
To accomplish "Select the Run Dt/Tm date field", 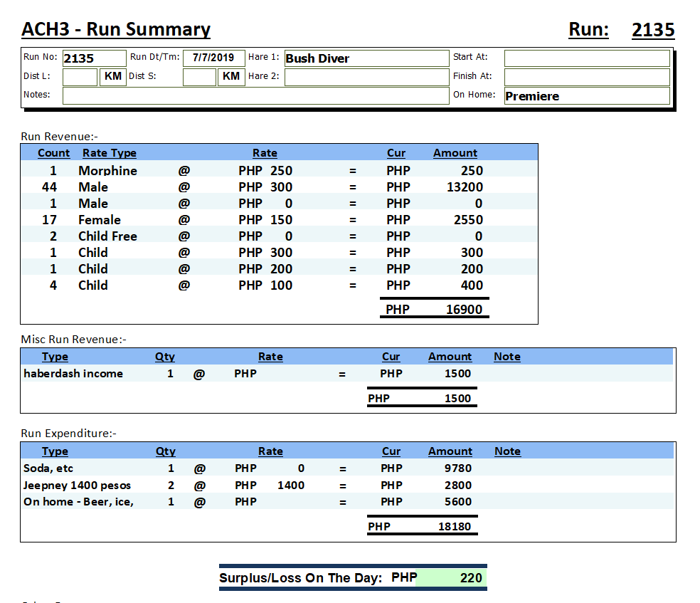I will coord(213,58).
